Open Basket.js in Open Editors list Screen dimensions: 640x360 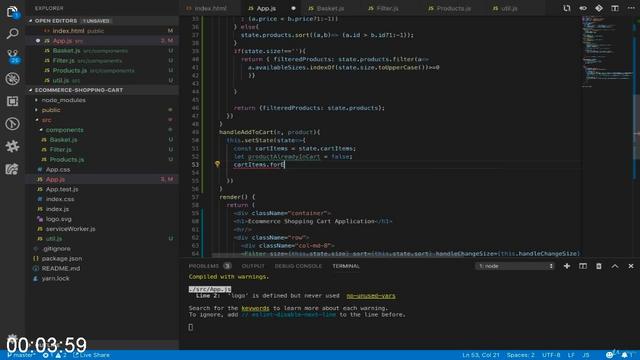(x=103, y=51)
